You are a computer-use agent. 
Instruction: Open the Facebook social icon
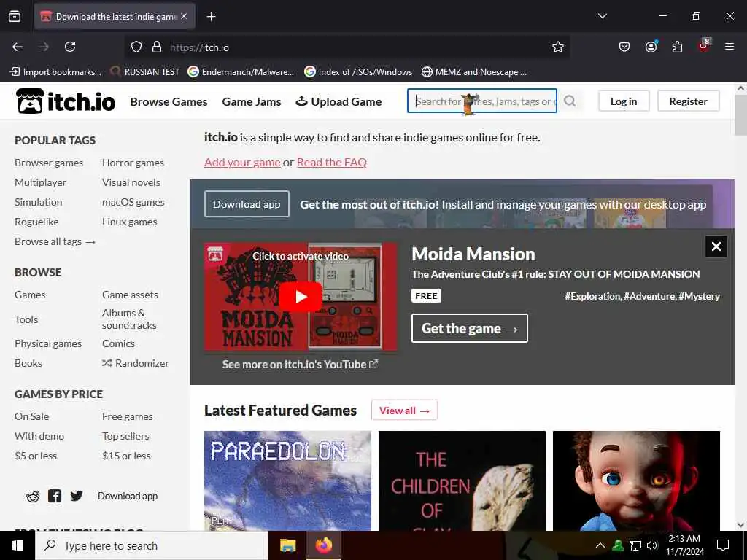pos(55,496)
